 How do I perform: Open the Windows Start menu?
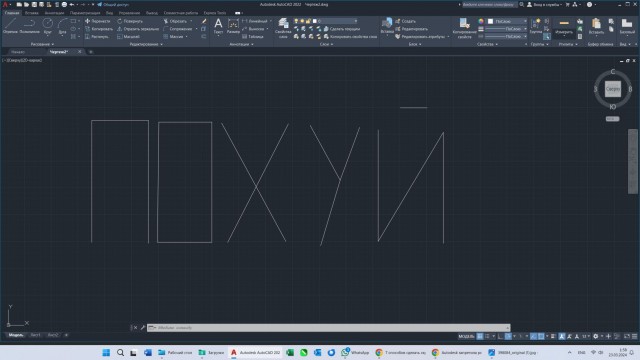(x=106, y=353)
